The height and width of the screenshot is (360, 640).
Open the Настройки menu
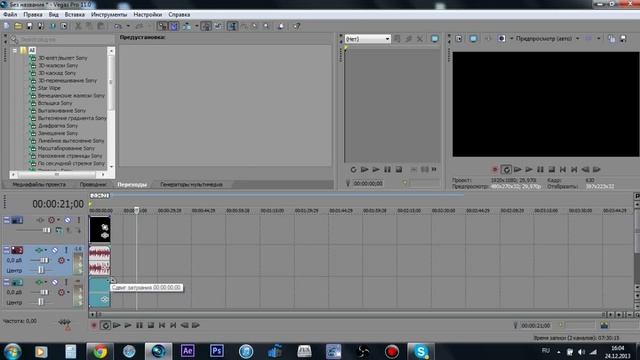148,14
